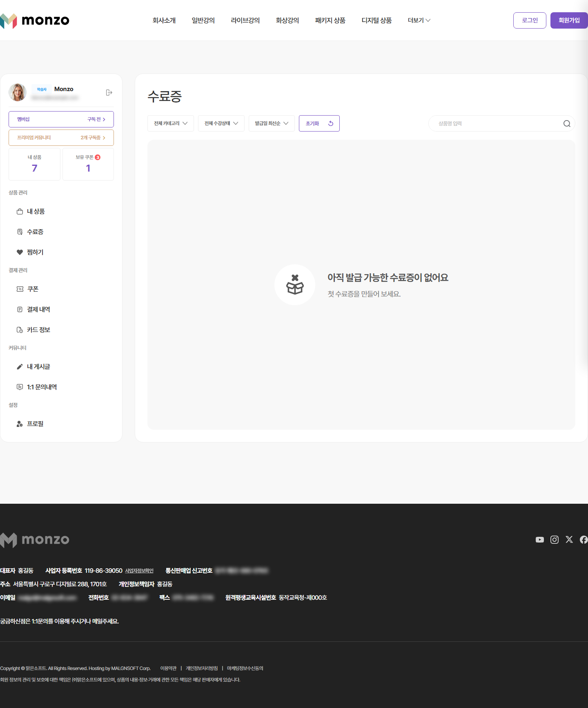Open 화상강의 in top navigation

tap(287, 20)
